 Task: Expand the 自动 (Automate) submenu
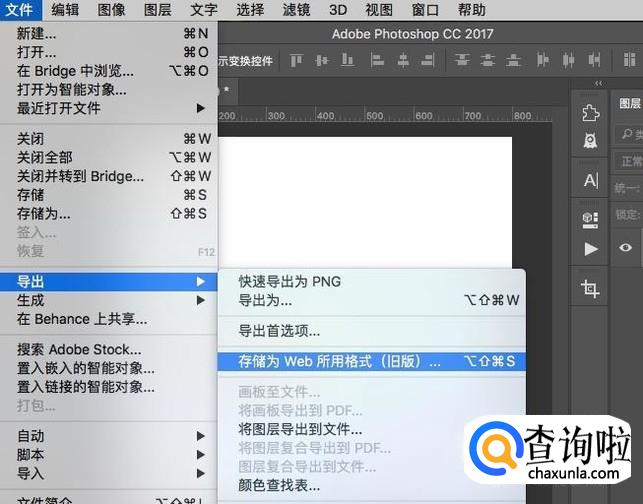pyautogui.click(x=109, y=436)
